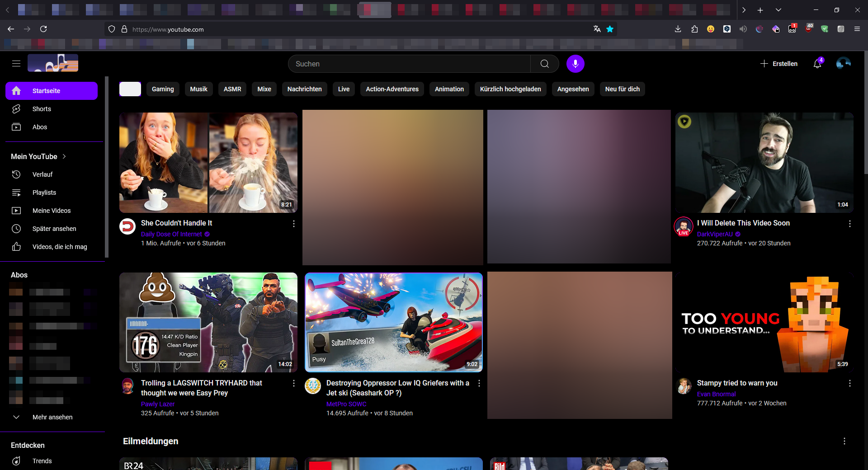Open options for I Will Delete This Video
This screenshot has height=470, width=868.
coord(850,224)
